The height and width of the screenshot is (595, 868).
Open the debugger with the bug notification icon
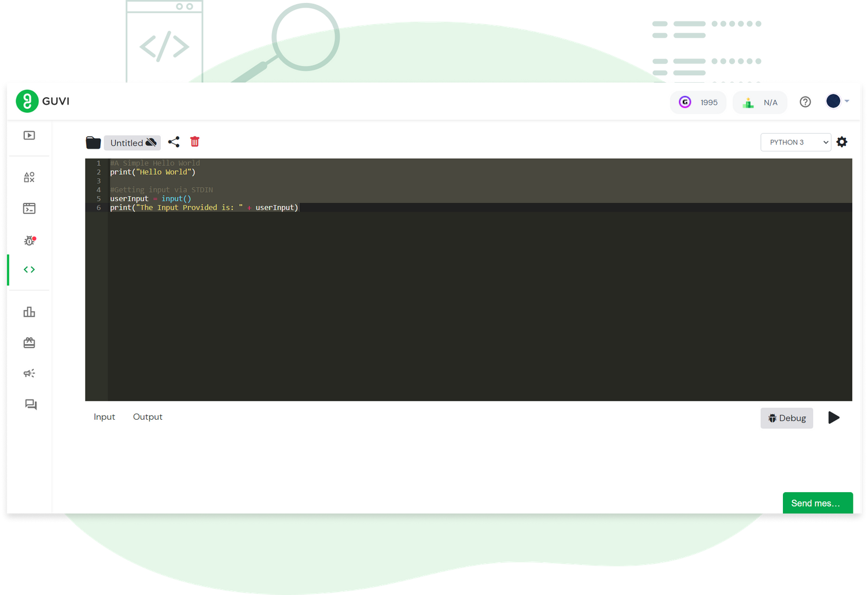[29, 240]
